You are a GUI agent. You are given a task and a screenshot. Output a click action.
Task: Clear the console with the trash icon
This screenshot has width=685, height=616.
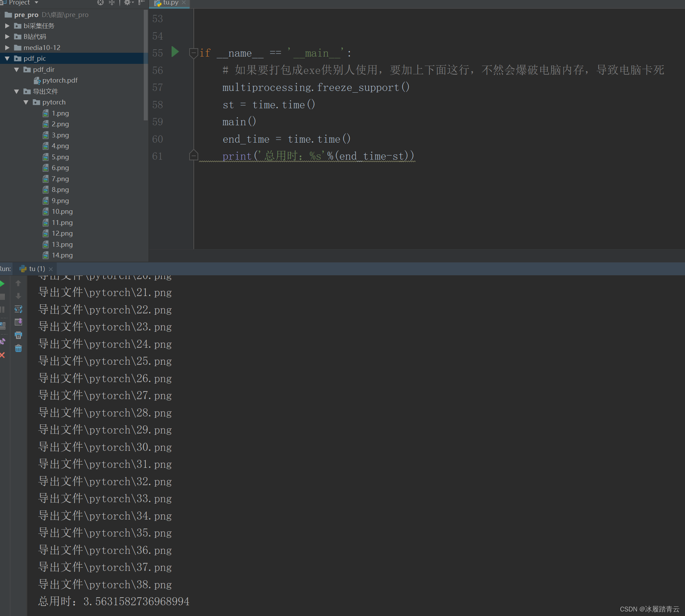point(18,348)
